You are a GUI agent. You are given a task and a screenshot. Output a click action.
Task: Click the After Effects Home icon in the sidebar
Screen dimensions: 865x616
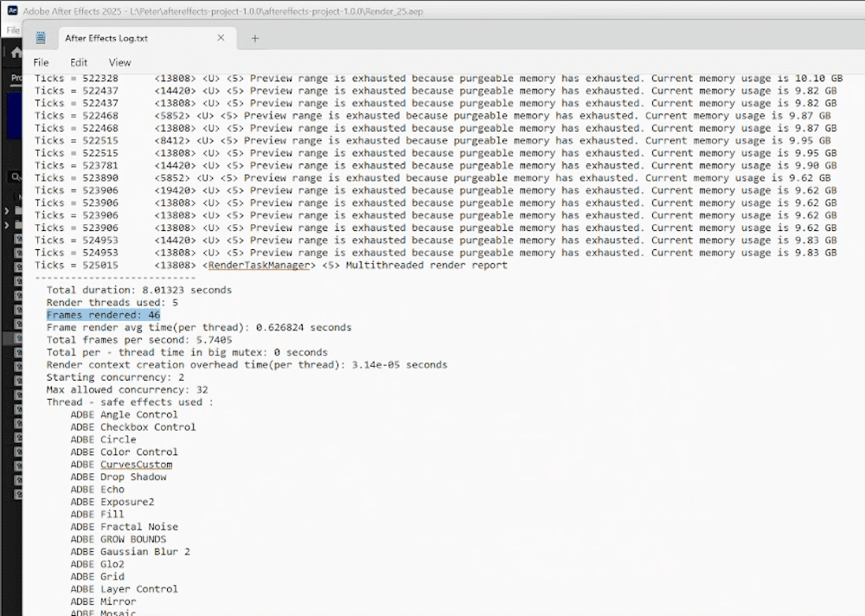(x=15, y=53)
